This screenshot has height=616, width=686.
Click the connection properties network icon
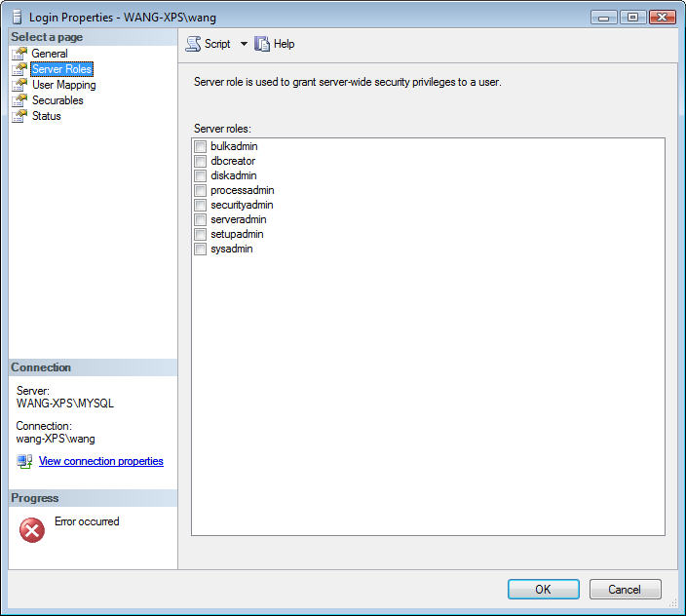(x=24, y=461)
